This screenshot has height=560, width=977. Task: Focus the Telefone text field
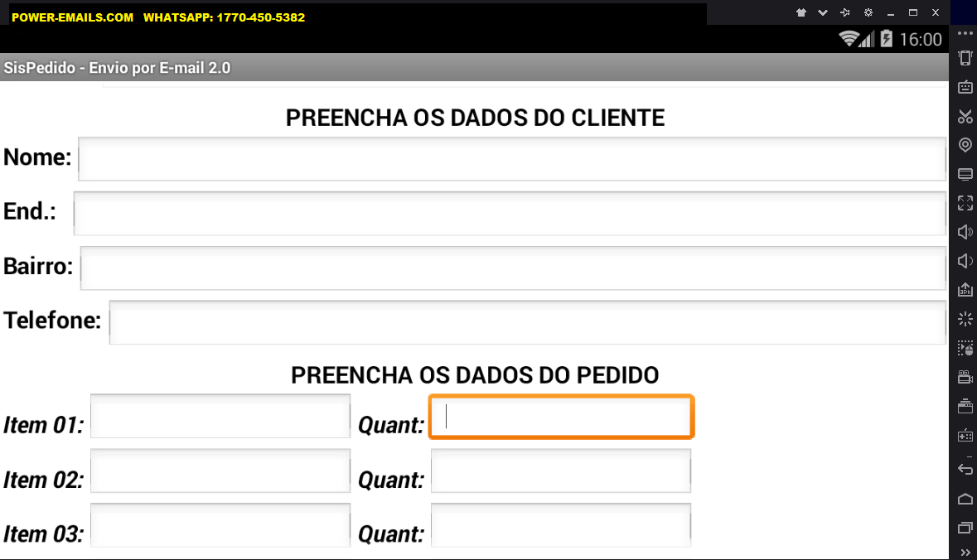[x=528, y=322]
